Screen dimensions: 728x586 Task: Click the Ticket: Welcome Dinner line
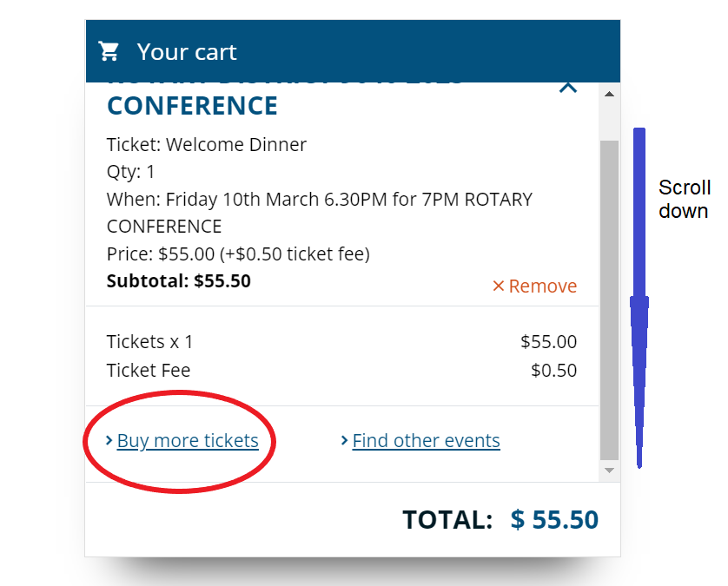point(207,145)
